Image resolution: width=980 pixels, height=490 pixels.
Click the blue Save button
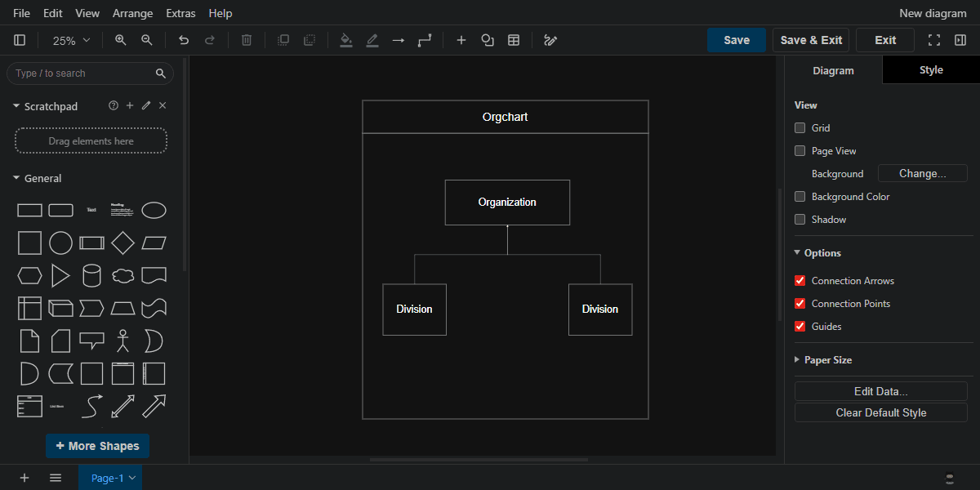[x=737, y=40]
